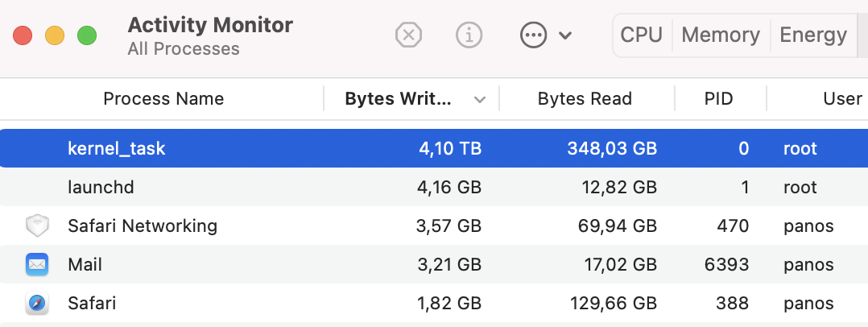The image size is (868, 327).
Task: Open the process Info inspector icon
Action: point(469,35)
